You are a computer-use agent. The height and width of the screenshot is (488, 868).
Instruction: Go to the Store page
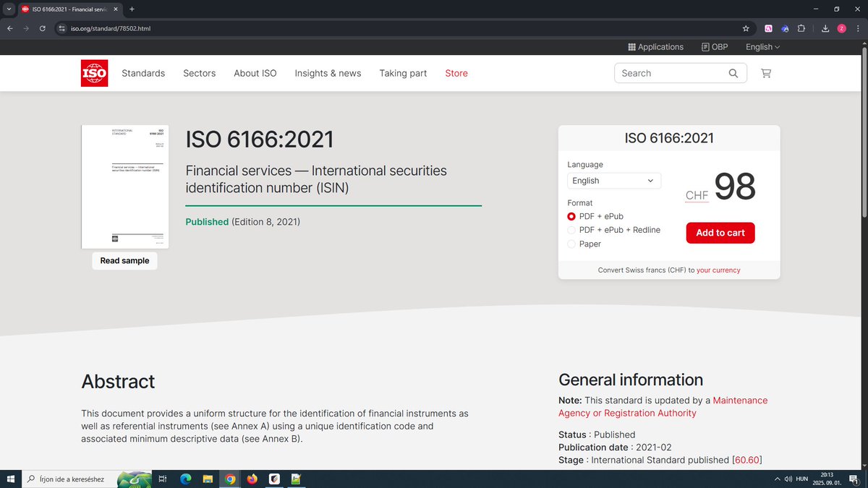pos(456,73)
